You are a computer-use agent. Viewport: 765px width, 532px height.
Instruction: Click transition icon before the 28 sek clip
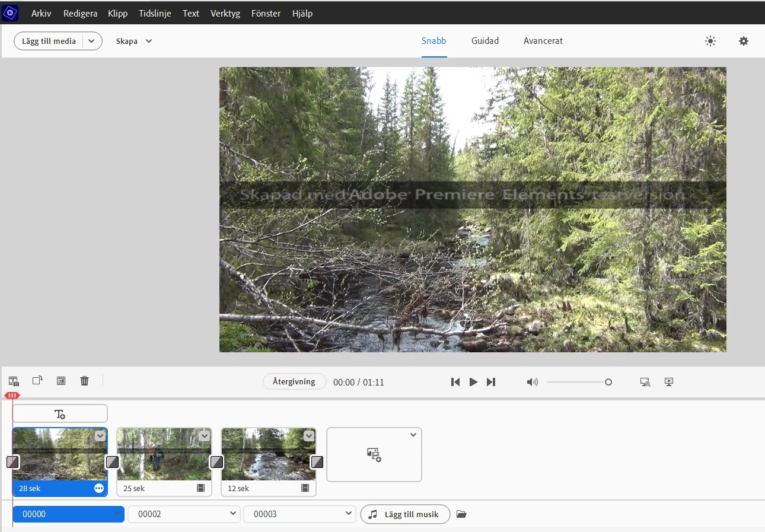[12, 461]
